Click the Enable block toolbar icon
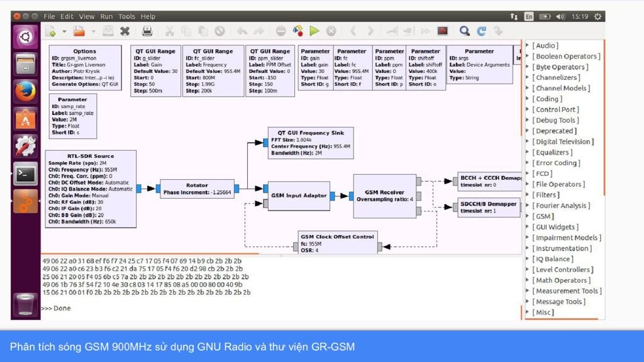 pos(392,31)
